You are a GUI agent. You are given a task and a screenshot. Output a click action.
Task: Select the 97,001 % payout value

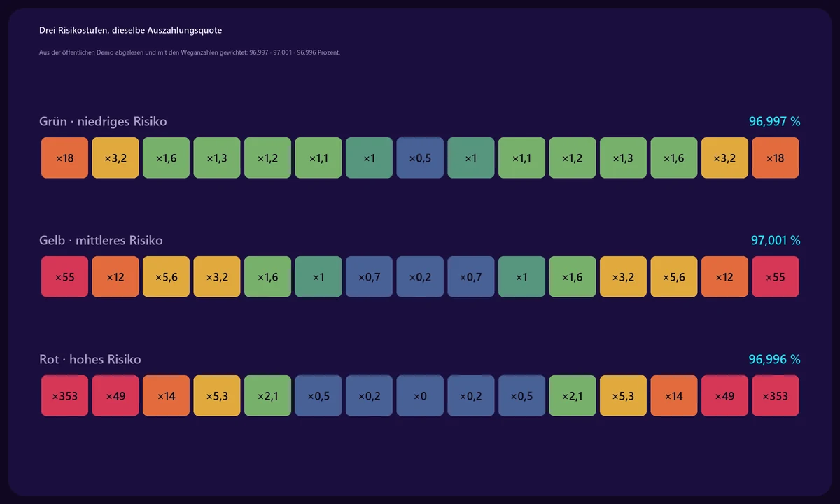tap(776, 240)
